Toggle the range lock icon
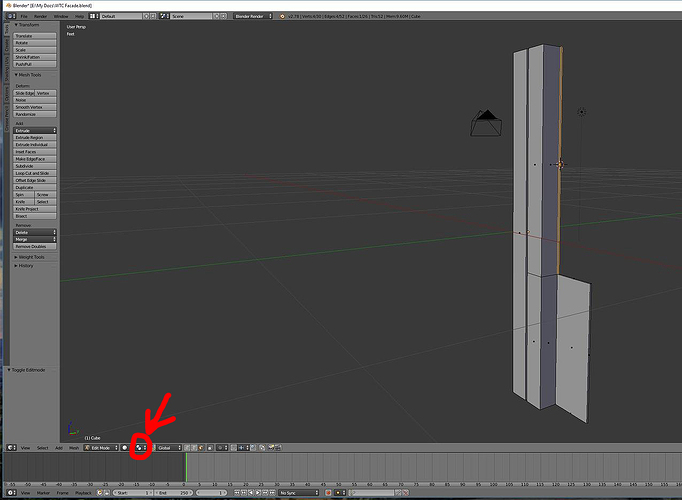The image size is (682, 500). (x=107, y=493)
